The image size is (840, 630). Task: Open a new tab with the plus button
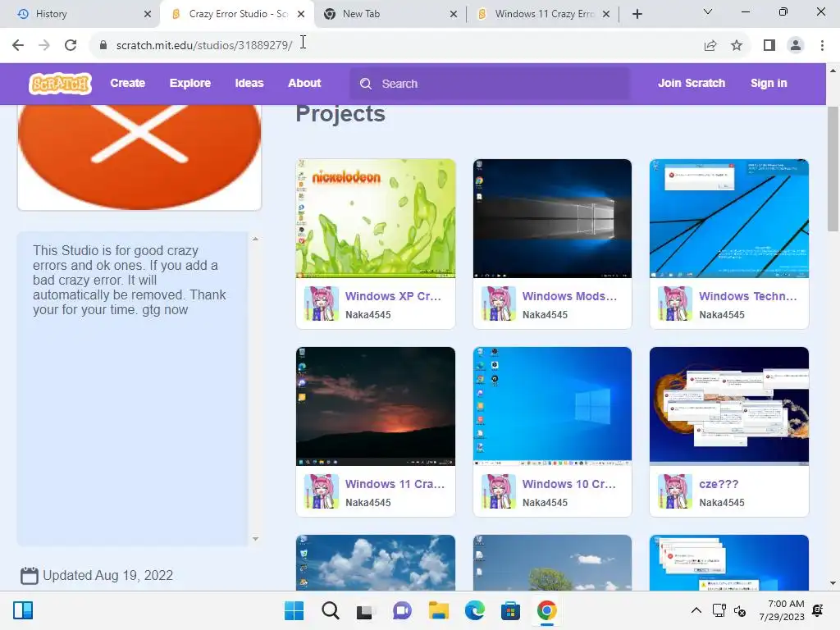pyautogui.click(x=637, y=14)
